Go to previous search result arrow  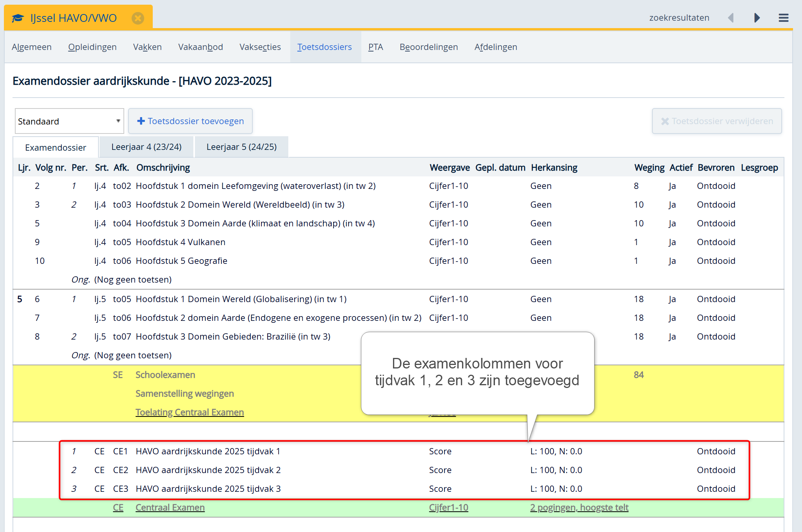pyautogui.click(x=731, y=18)
